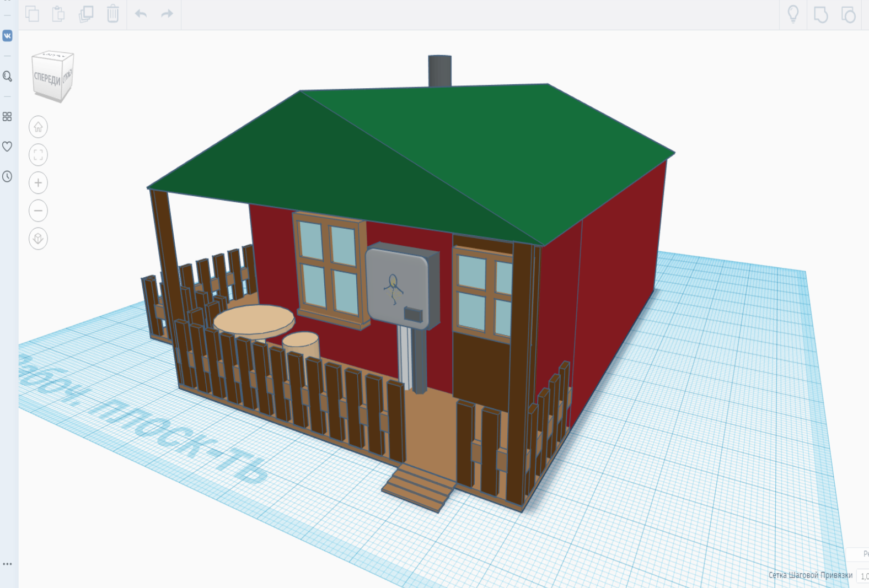Screen dimensions: 869x588
Task: Click the Paste clipboard icon
Action: click(58, 13)
